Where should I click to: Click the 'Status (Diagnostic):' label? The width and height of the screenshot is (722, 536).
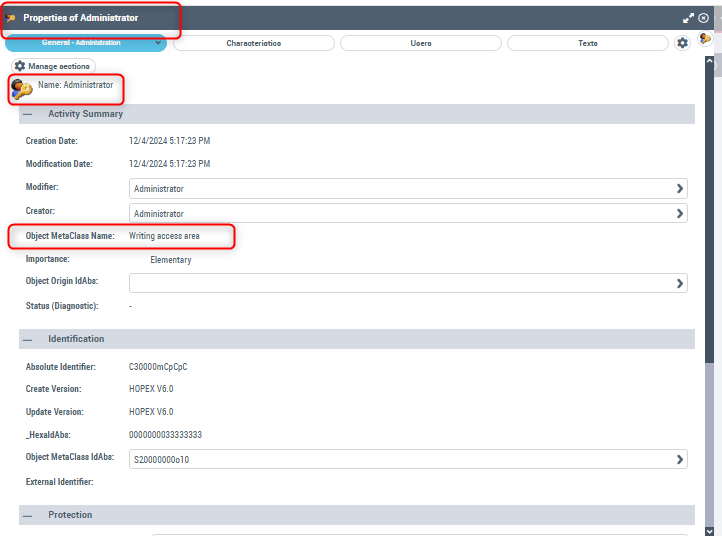pos(62,306)
